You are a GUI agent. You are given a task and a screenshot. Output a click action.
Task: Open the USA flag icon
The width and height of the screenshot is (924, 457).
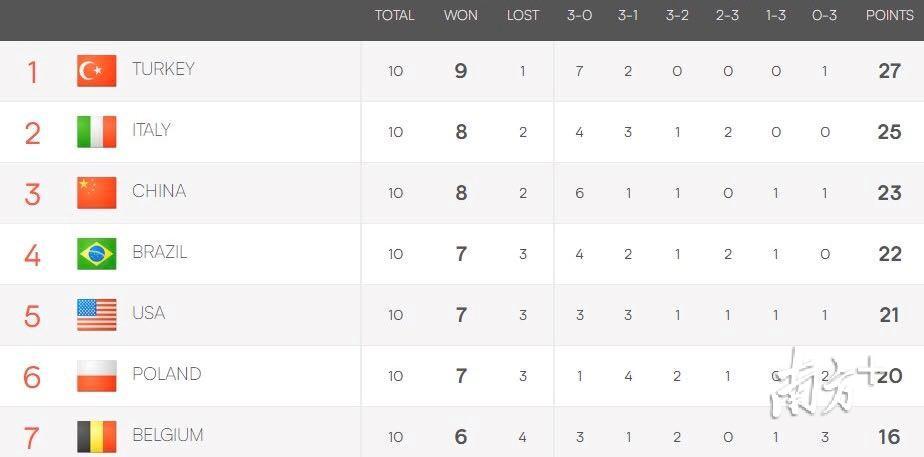point(97,314)
